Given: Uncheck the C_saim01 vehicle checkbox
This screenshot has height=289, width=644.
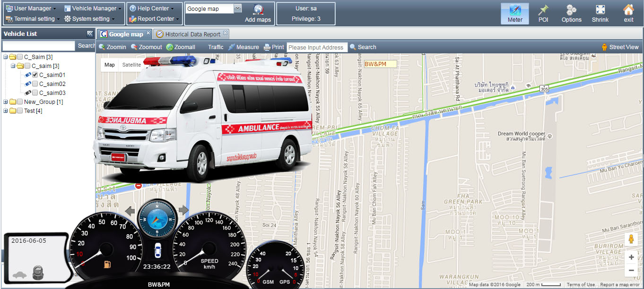Looking at the screenshot, I should click(x=35, y=75).
